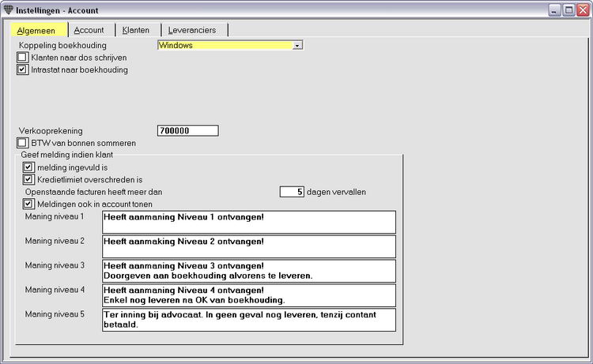Screen dimensions: 593x364
Task: Click the Geef melding indien klant group title
Action: point(67,155)
